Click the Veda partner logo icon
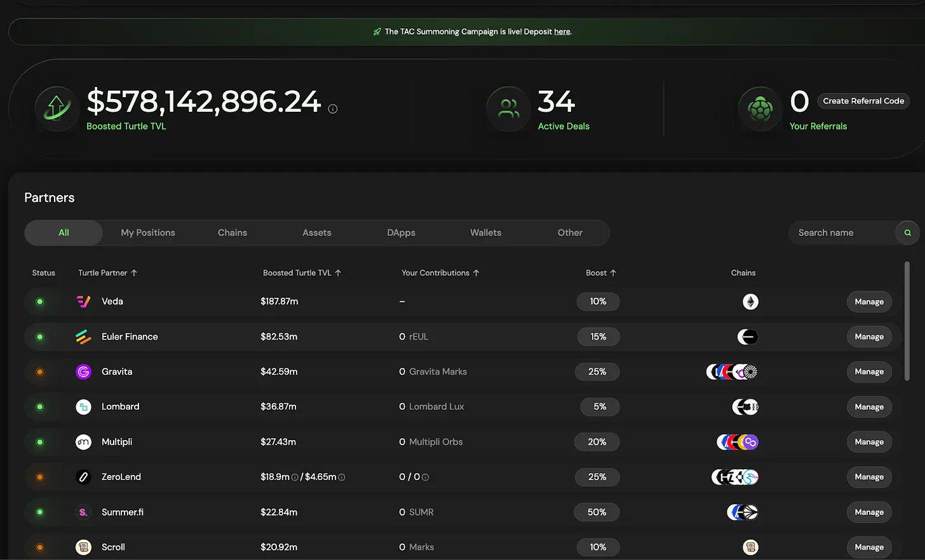Screen dimensions: 925x560 click(x=83, y=302)
